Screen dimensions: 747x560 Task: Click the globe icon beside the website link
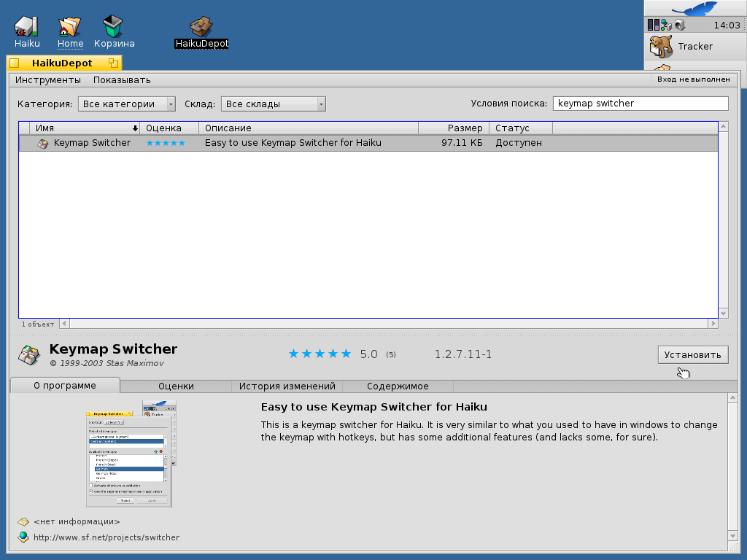coord(23,537)
